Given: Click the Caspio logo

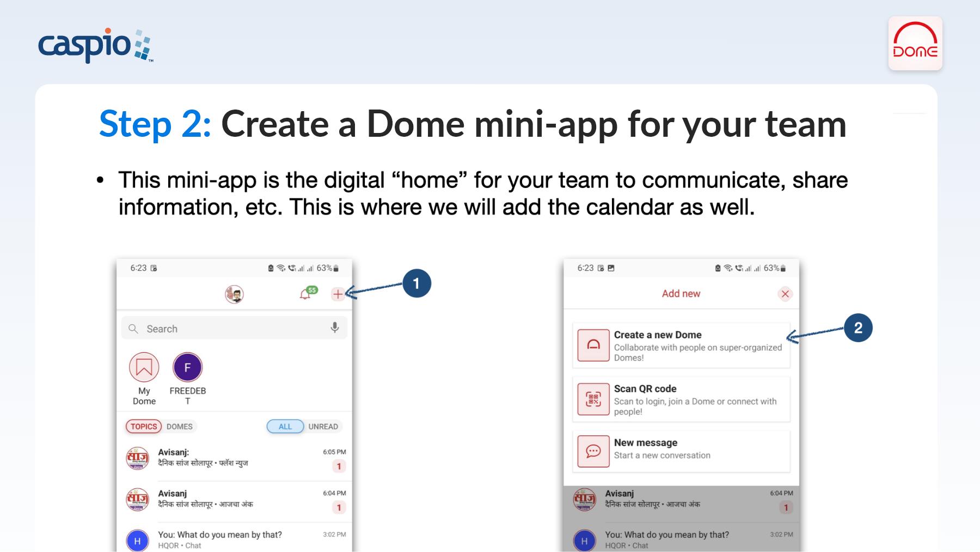Looking at the screenshot, I should tap(96, 45).
